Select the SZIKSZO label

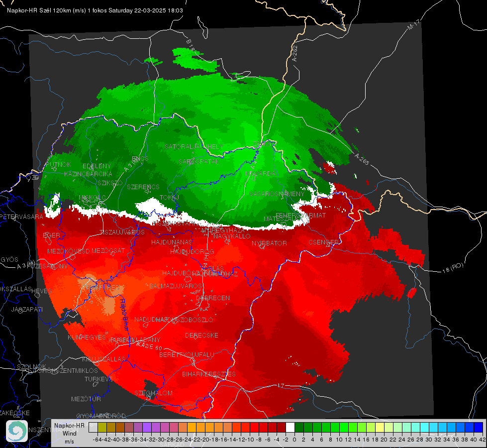[x=110, y=183]
